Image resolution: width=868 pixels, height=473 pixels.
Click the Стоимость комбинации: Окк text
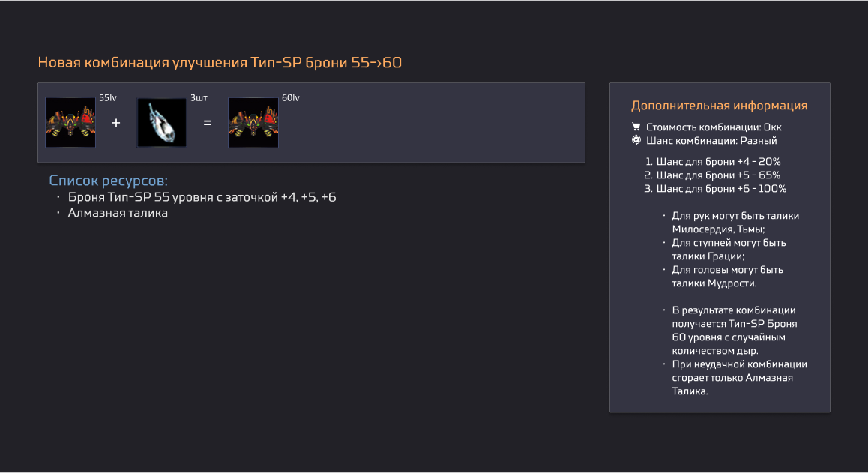point(714,127)
